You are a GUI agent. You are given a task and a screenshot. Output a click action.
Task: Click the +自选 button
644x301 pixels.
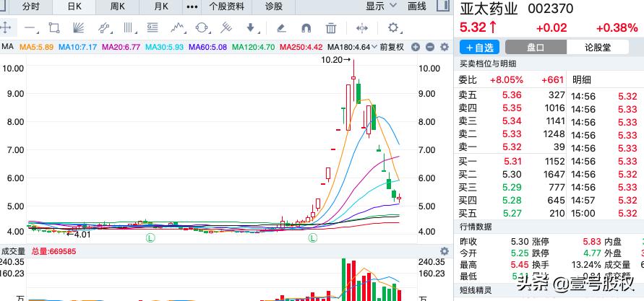479,47
